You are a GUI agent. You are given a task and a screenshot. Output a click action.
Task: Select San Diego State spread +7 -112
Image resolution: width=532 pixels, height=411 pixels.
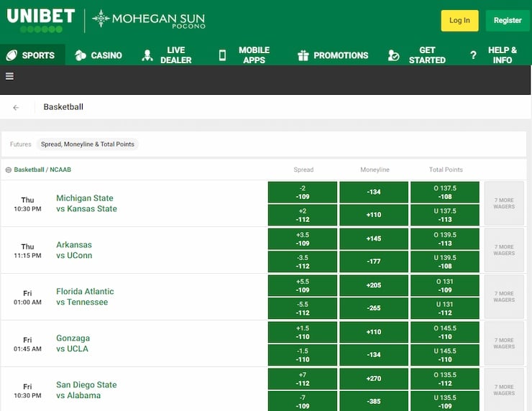pos(303,379)
